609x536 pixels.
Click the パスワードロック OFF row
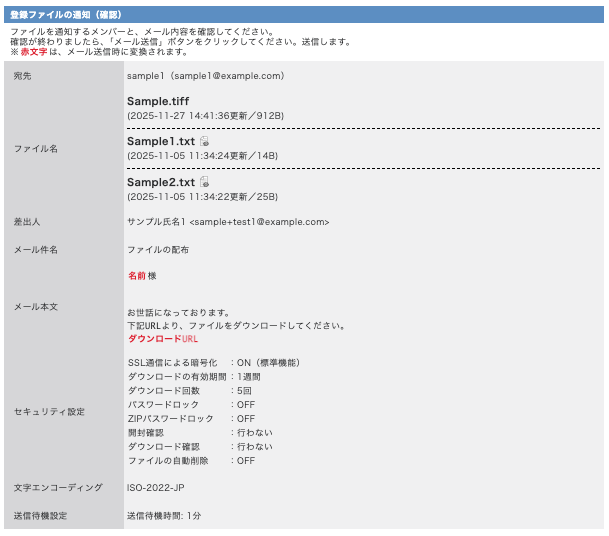click(191, 405)
